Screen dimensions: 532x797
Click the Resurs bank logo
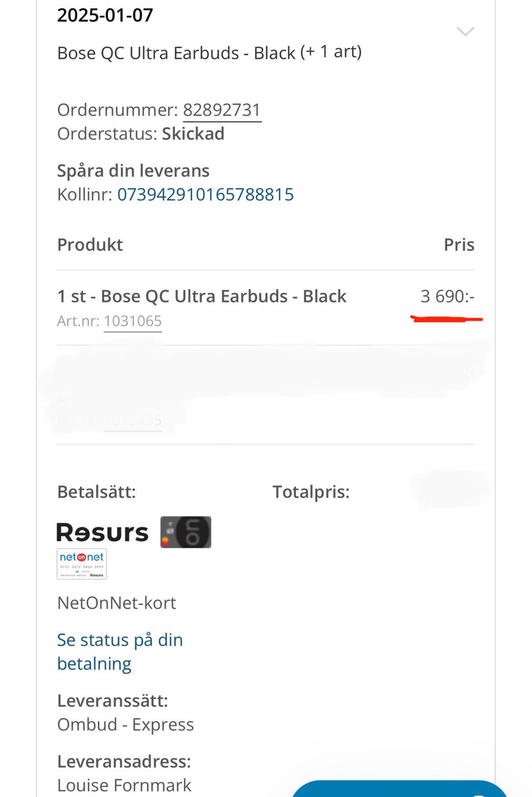point(103,533)
